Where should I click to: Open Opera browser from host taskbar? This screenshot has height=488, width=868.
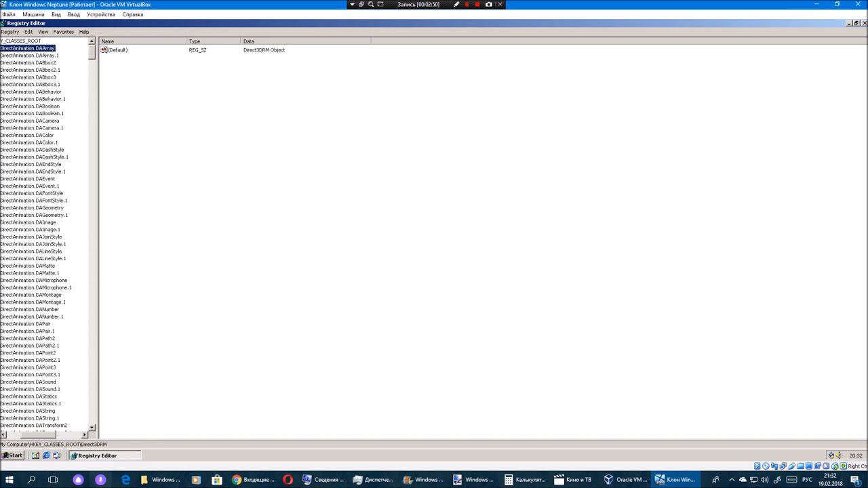[x=288, y=480]
